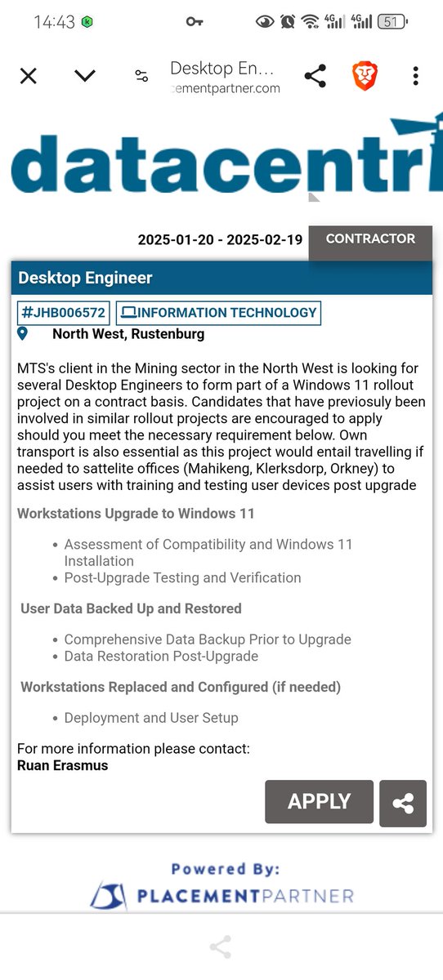Open the Brave lion icon
The width and height of the screenshot is (443, 980).
[365, 76]
